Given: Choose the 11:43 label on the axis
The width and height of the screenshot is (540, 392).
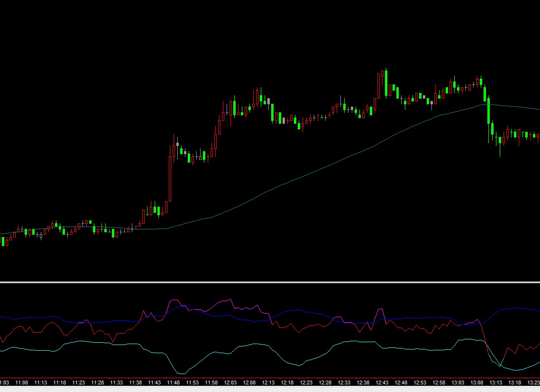Looking at the screenshot, I should [x=154, y=383].
